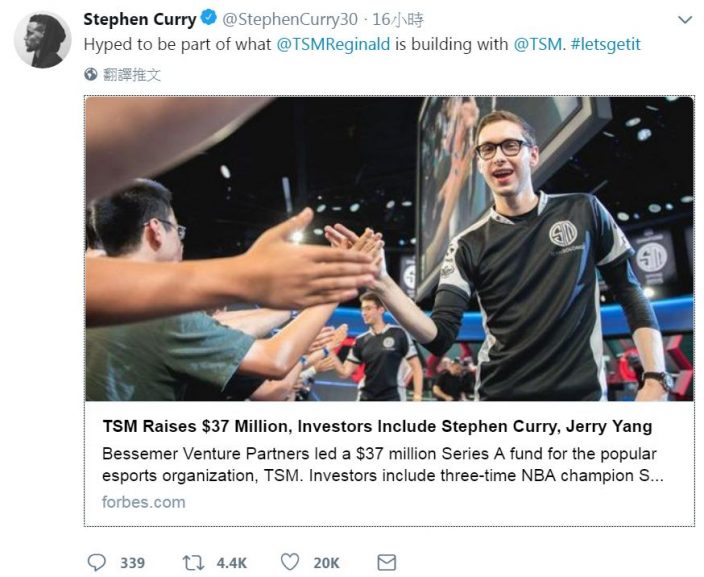Click the Stephen Curry display name
The image size is (704, 577).
tap(140, 19)
